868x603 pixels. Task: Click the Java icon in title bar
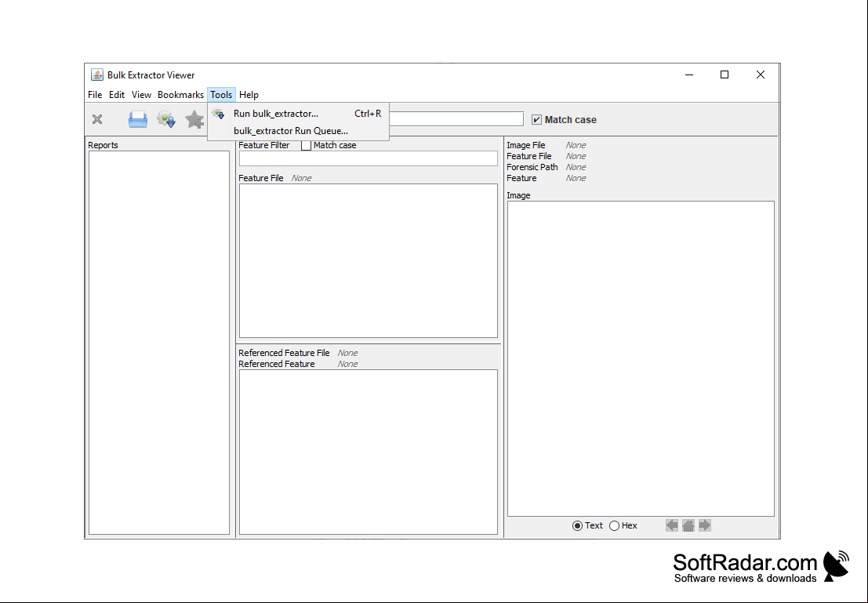97,74
